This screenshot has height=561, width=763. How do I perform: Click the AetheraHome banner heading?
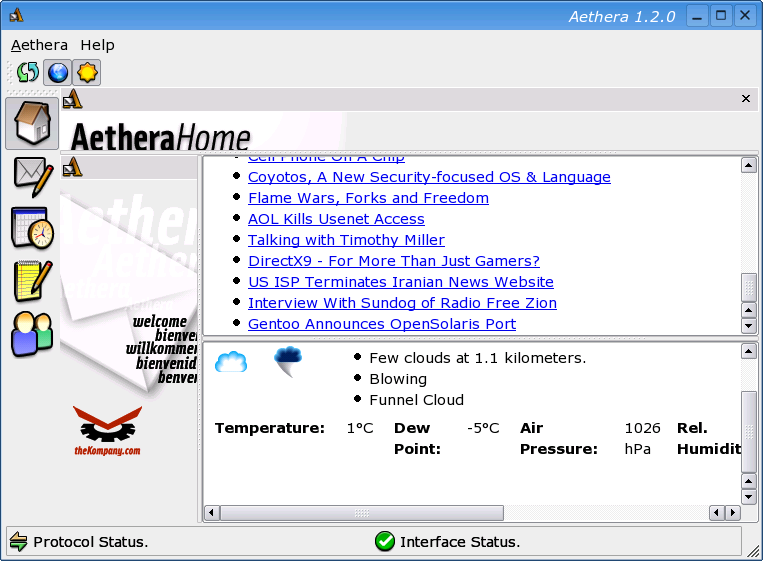pyautogui.click(x=161, y=138)
